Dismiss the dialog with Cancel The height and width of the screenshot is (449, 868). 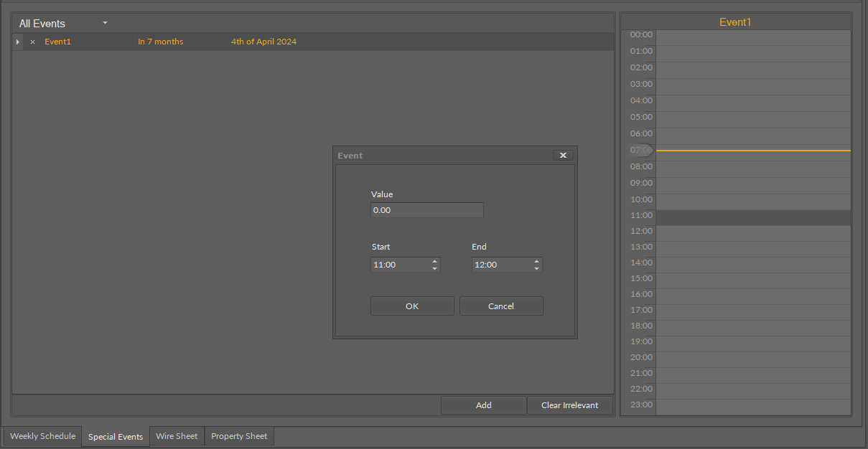tap(501, 306)
